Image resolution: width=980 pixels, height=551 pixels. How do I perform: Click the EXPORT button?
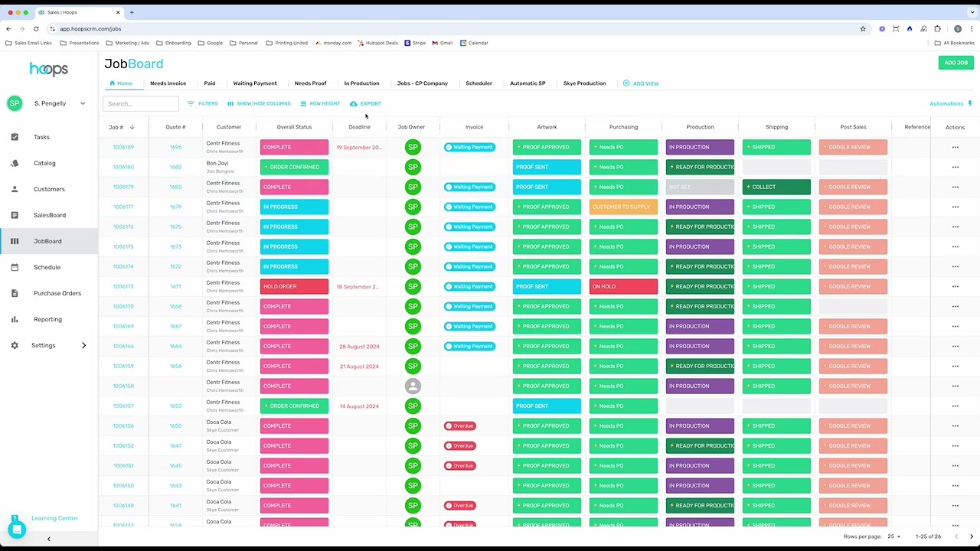click(365, 103)
